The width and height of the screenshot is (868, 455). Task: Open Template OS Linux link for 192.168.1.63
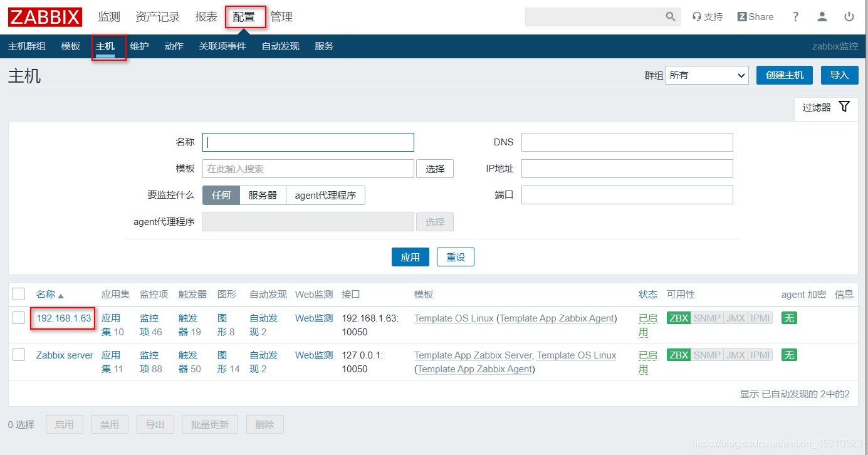click(454, 318)
